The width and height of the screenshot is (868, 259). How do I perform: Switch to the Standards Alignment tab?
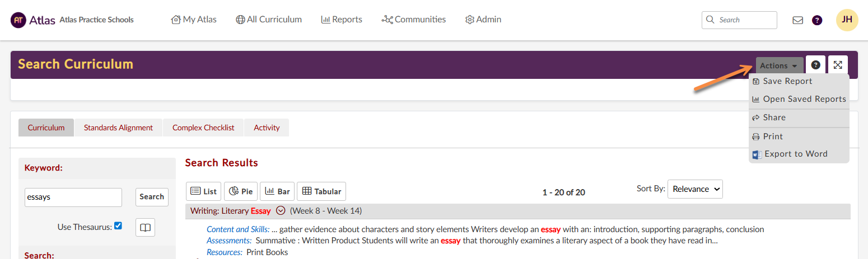(118, 128)
